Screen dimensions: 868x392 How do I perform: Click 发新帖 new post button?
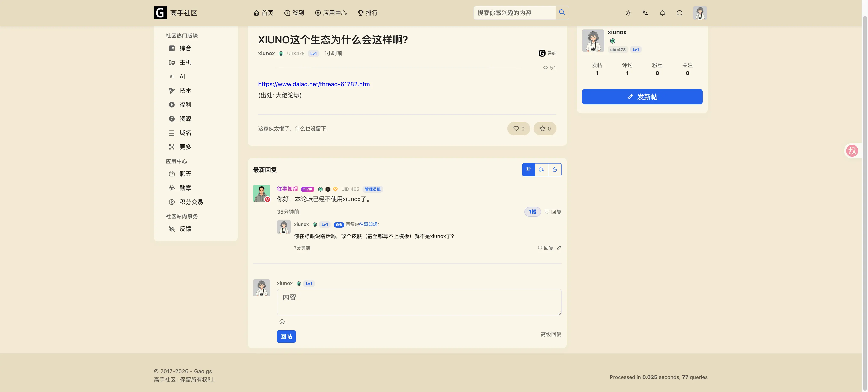[642, 97]
